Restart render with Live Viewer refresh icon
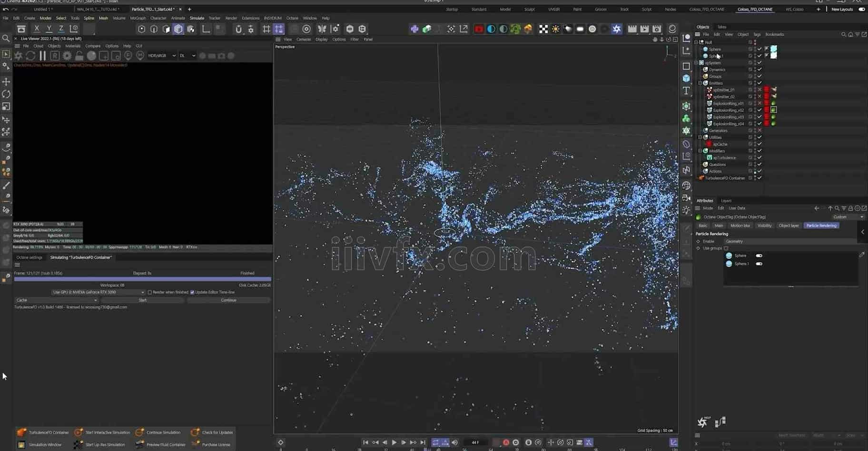 pos(30,56)
